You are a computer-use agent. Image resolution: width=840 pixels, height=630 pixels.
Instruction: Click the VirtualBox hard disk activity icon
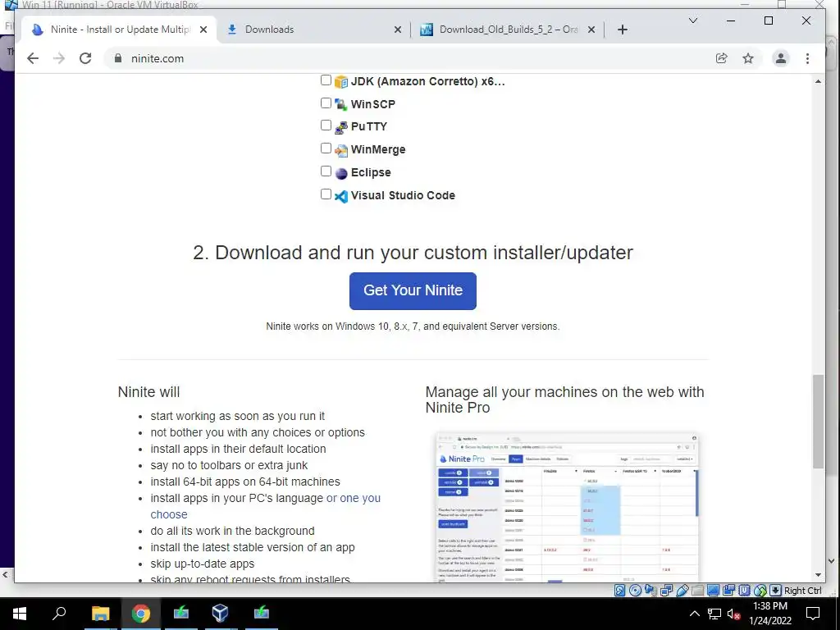tap(620, 591)
